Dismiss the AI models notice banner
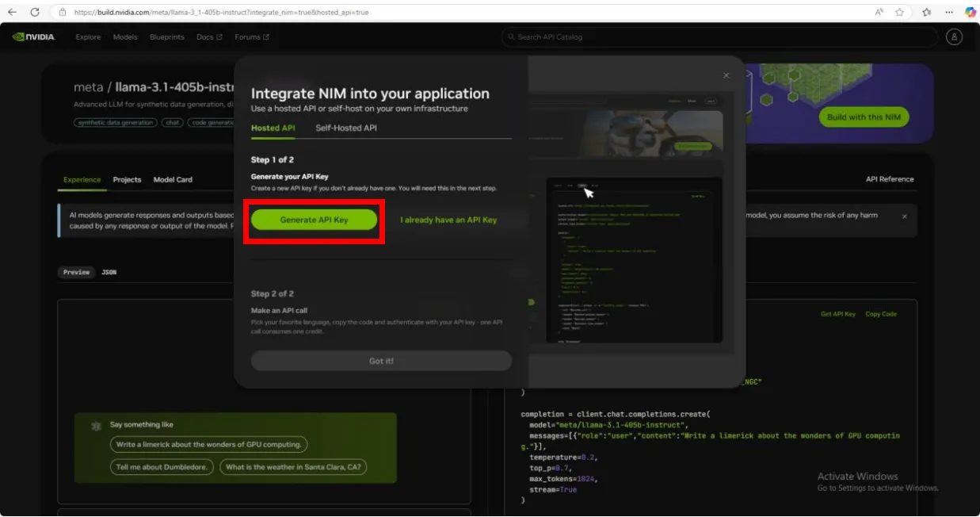 coord(905,216)
